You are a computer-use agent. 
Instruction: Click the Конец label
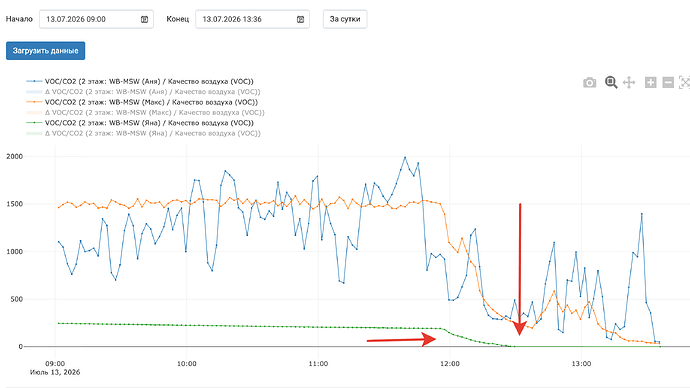(177, 19)
